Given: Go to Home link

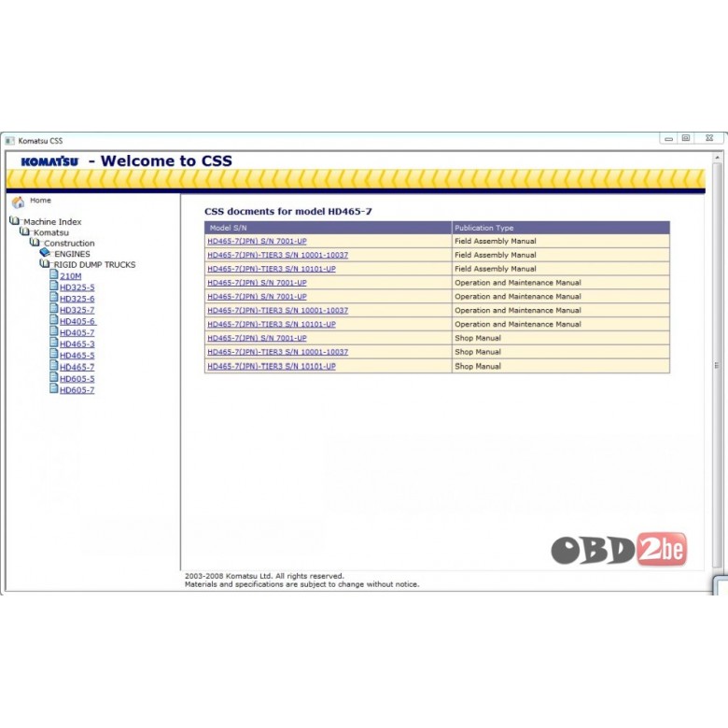Looking at the screenshot, I should [x=40, y=200].
